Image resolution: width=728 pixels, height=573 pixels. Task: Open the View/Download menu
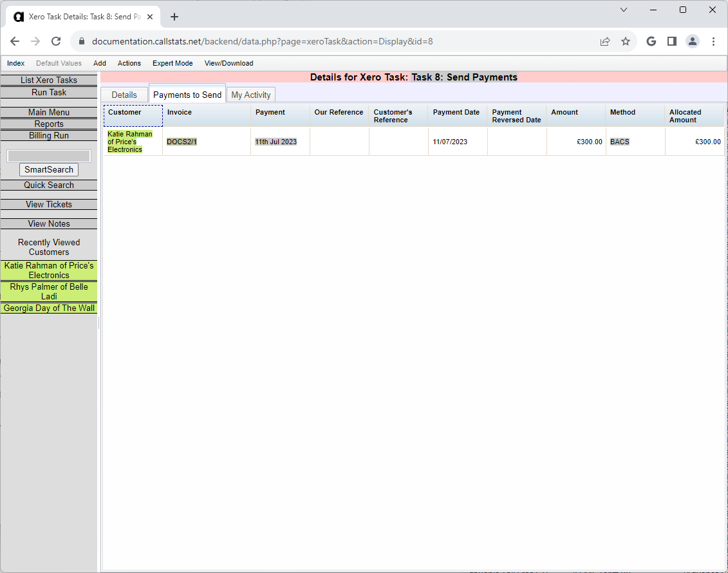pyautogui.click(x=229, y=63)
